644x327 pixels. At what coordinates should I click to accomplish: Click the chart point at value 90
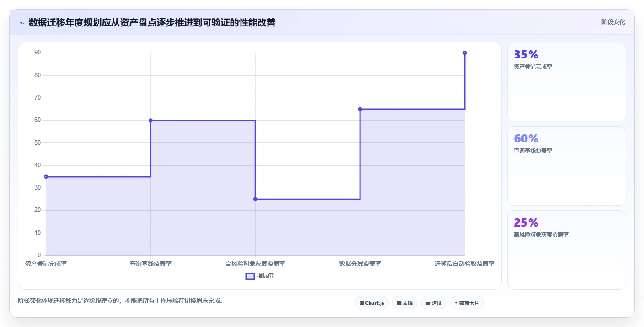tap(465, 53)
